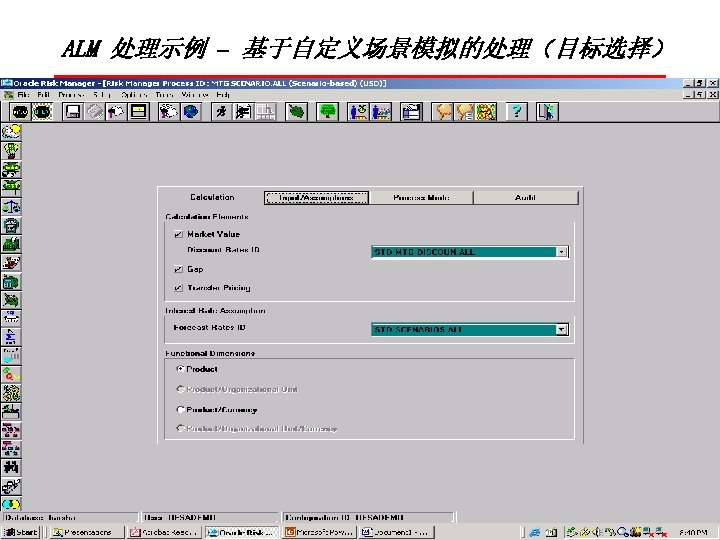Switch to Presentations taskbar button

(x=87, y=532)
